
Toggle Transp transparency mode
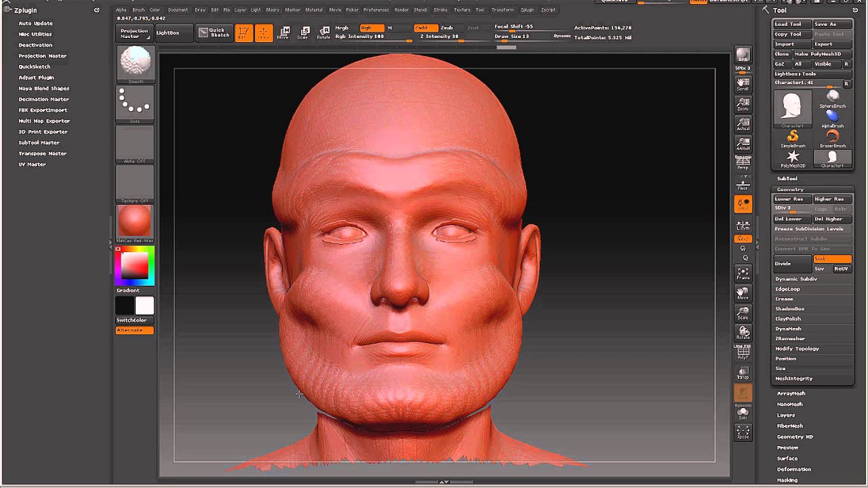(x=743, y=373)
